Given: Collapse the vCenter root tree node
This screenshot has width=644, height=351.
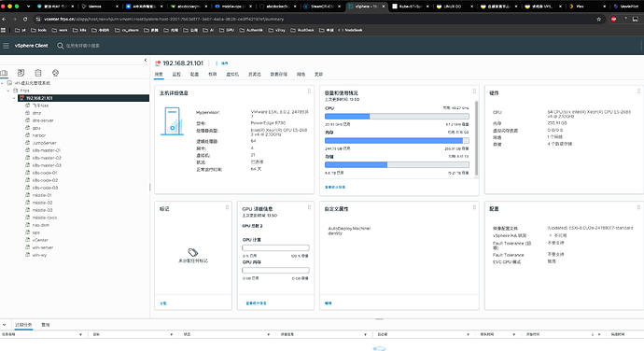Looking at the screenshot, I should point(2,83).
